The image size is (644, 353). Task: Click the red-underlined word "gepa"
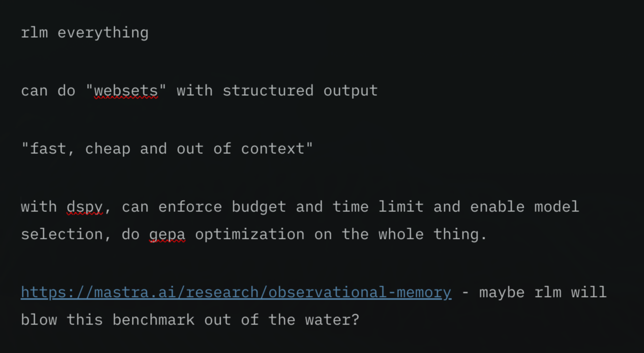(167, 234)
